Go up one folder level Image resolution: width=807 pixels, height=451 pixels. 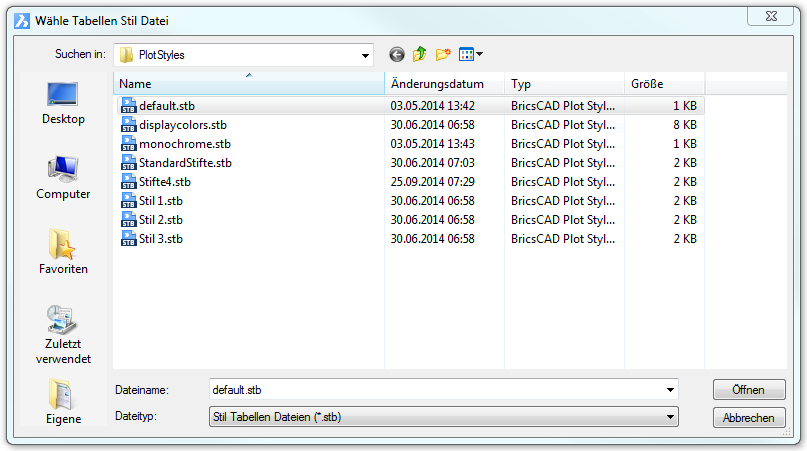pyautogui.click(x=420, y=55)
